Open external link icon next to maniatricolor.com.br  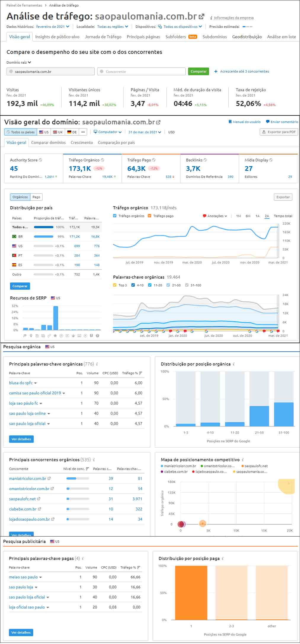[x=49, y=478]
